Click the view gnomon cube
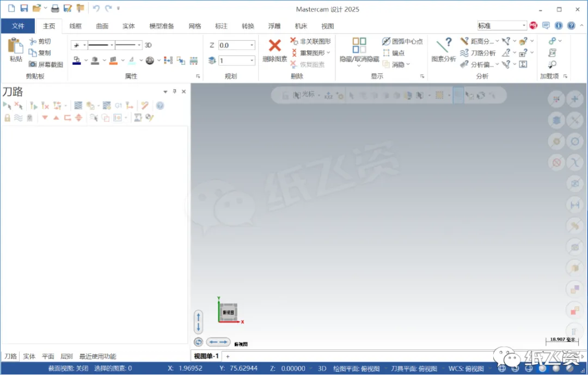The width and height of the screenshot is (588, 375). tap(228, 312)
